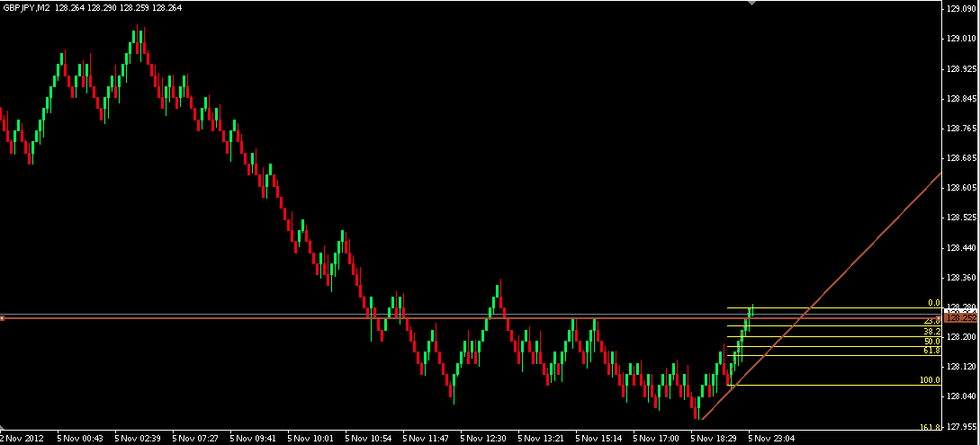Screen dimensions: 980x445
Task: Click the Fibonacci 50.0 level label
Action: (932, 342)
